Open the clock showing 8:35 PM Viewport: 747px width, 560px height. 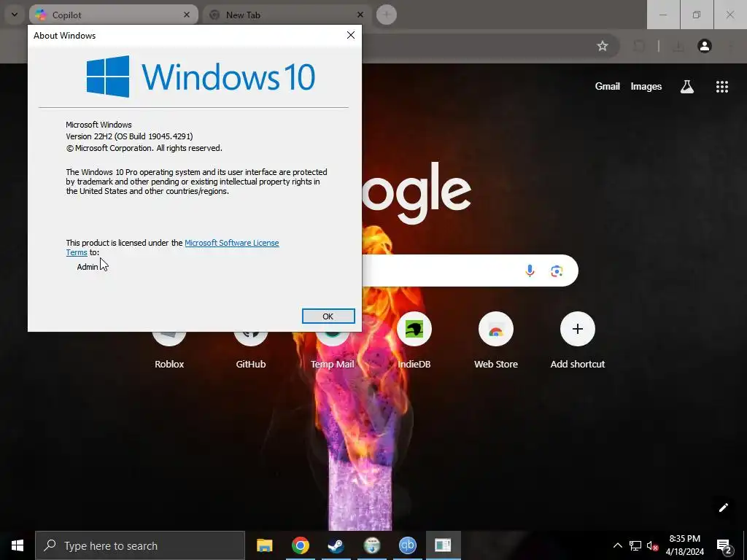click(x=684, y=545)
